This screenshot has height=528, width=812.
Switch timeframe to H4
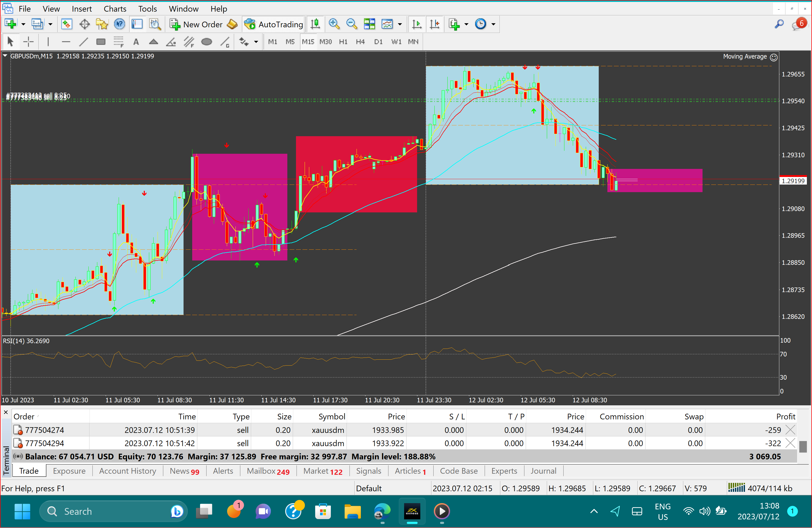(360, 42)
